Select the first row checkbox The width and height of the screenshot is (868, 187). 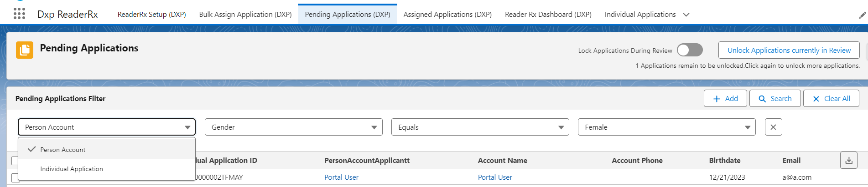point(15,177)
